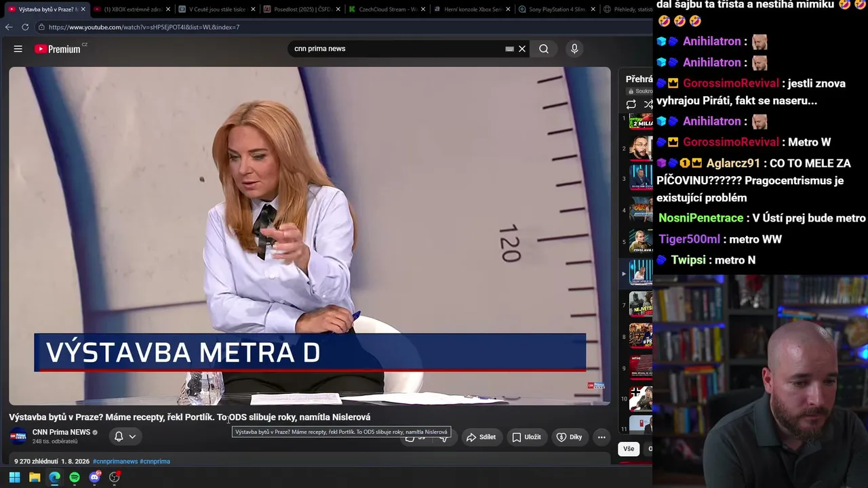Image resolution: width=868 pixels, height=488 pixels.
Task: Switch to 'V Ceuté jsou stále tisíce' tab
Action: [x=217, y=9]
